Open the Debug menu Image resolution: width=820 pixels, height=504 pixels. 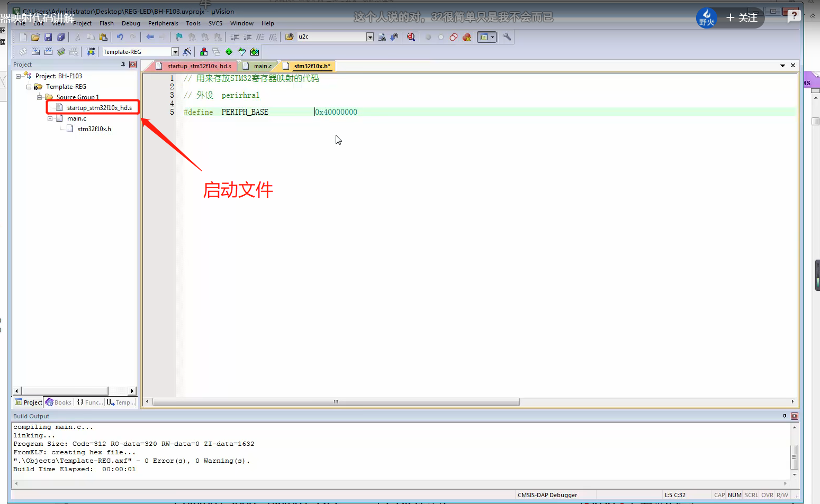coord(131,23)
